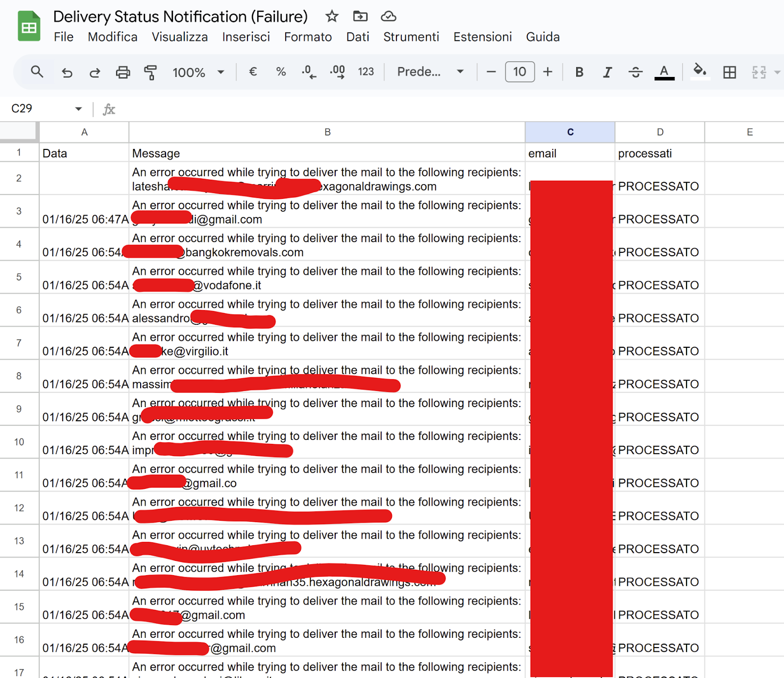Undo the last action
Screen dimensions: 784x678
point(67,73)
